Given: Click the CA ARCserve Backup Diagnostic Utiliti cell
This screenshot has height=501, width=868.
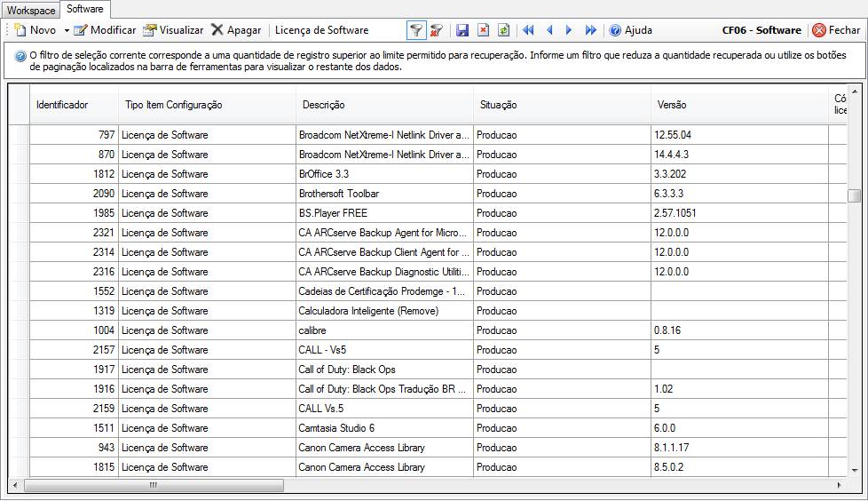Looking at the screenshot, I should tap(384, 272).
